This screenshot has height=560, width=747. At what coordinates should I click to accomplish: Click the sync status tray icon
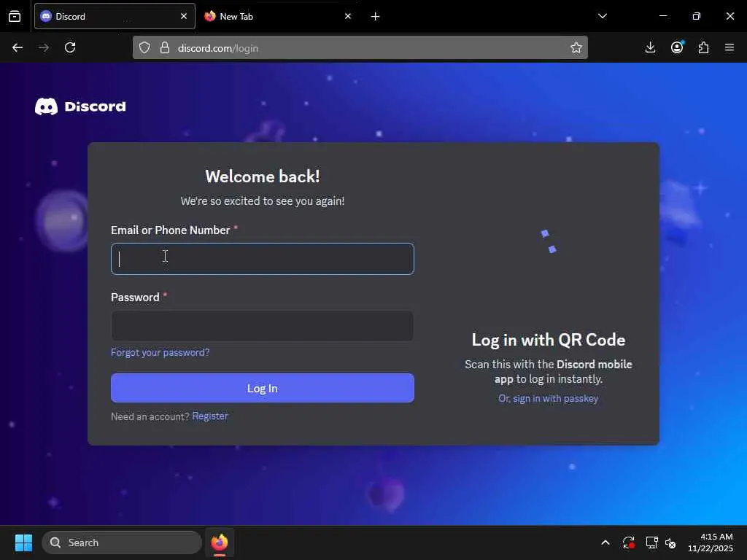click(628, 542)
